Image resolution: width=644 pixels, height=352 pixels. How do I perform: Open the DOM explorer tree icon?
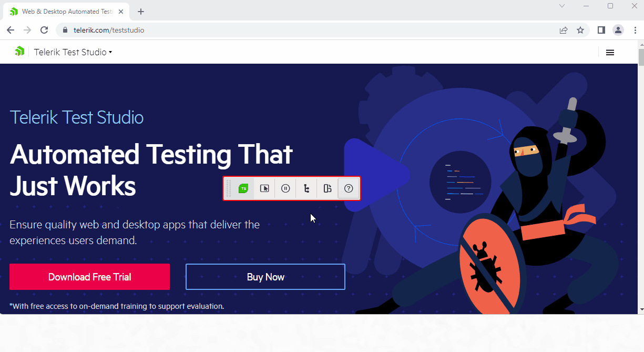click(x=306, y=188)
